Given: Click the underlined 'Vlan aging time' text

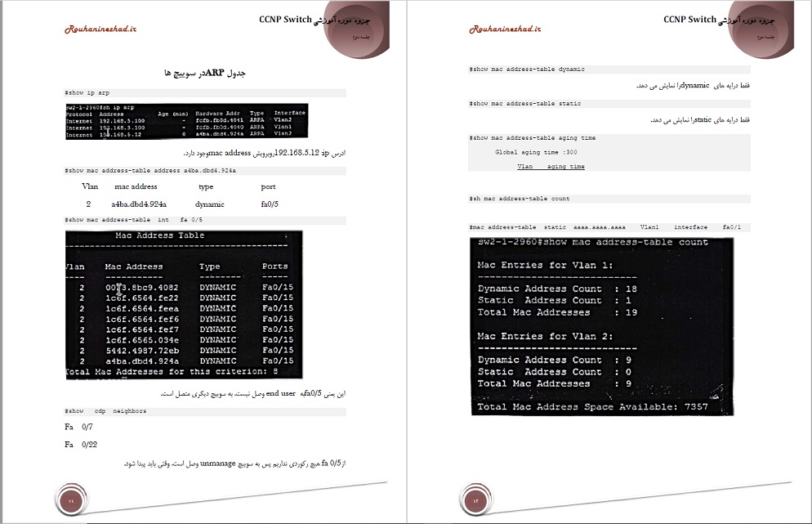Looking at the screenshot, I should click(x=551, y=167).
